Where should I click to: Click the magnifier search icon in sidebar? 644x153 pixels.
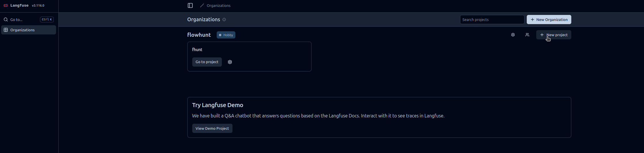pyautogui.click(x=6, y=20)
